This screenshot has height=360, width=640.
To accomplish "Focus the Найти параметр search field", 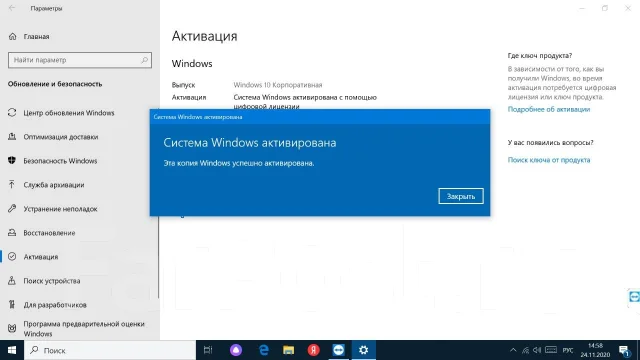I will 80,60.
